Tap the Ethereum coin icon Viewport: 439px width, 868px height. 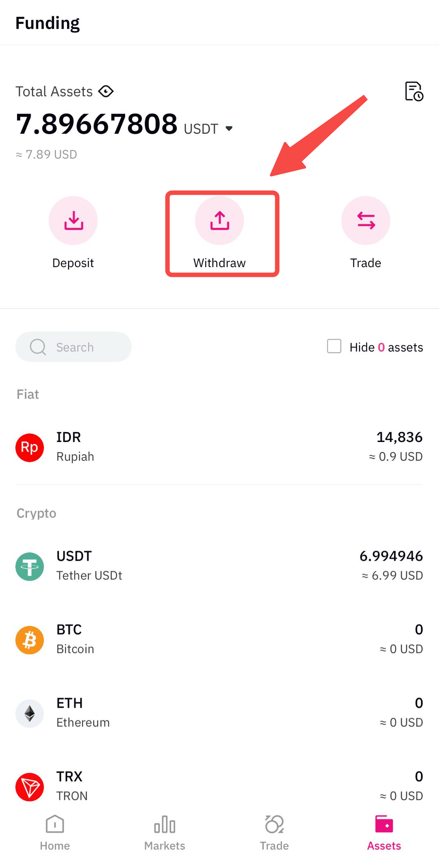[x=30, y=714]
